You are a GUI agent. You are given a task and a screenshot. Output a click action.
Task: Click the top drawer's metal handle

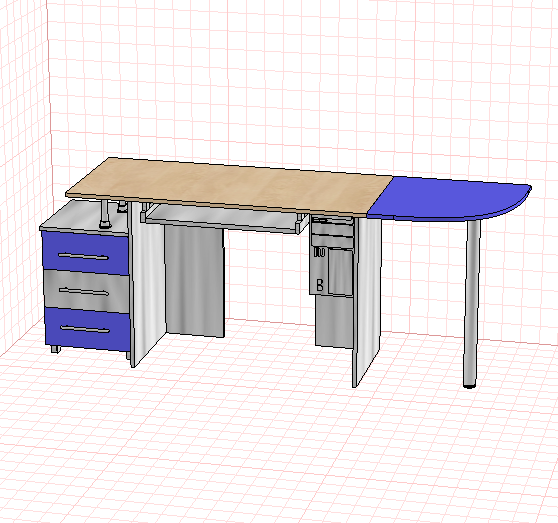pyautogui.click(x=84, y=256)
